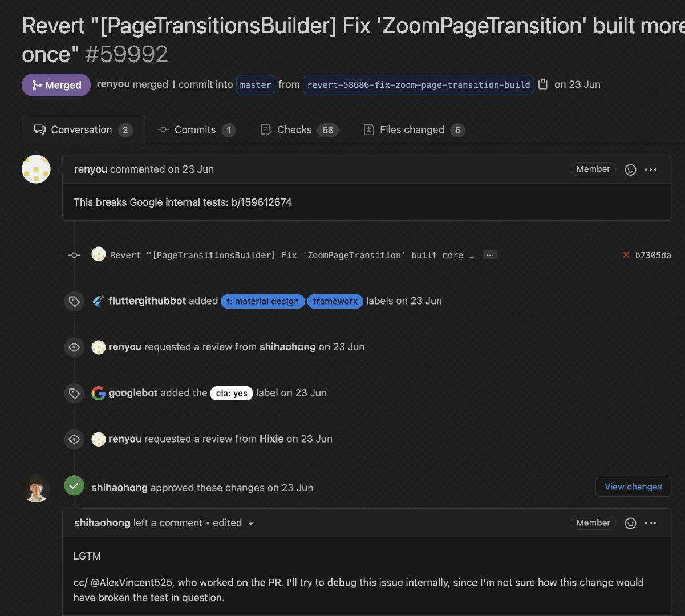The width and height of the screenshot is (685, 616).
Task: Click the green approved checkmark icon
Action: [x=74, y=486]
